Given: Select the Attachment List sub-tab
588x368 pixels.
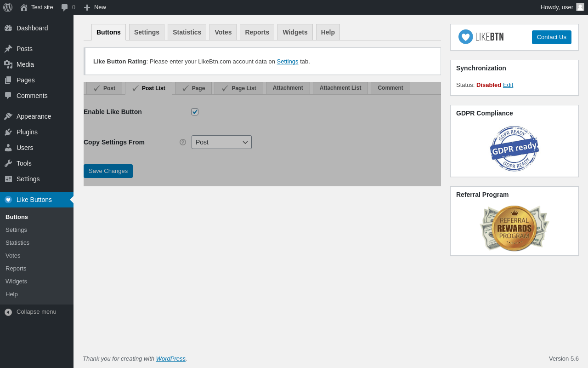Looking at the screenshot, I should pos(340,88).
